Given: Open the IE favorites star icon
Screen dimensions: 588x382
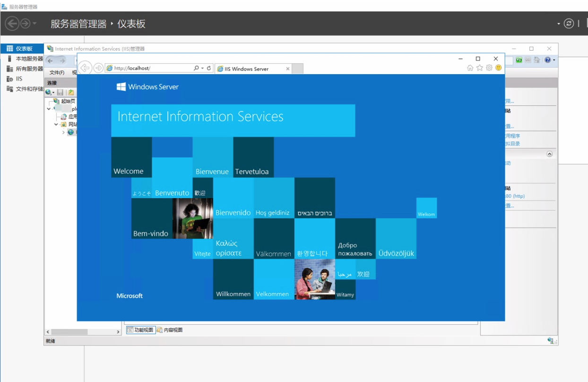Looking at the screenshot, I should point(479,68).
